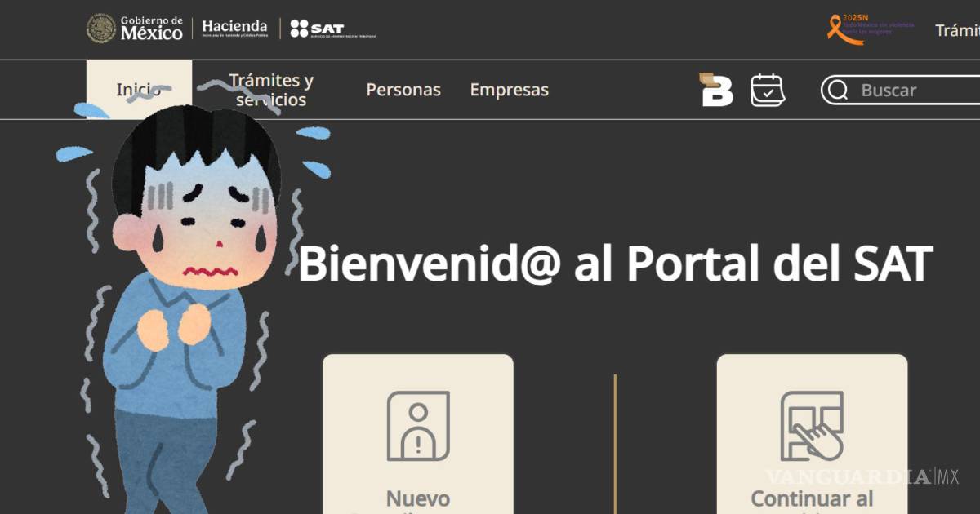Click the hand pointer icon on Continuar card
This screenshot has height=514, width=980.
click(x=812, y=426)
